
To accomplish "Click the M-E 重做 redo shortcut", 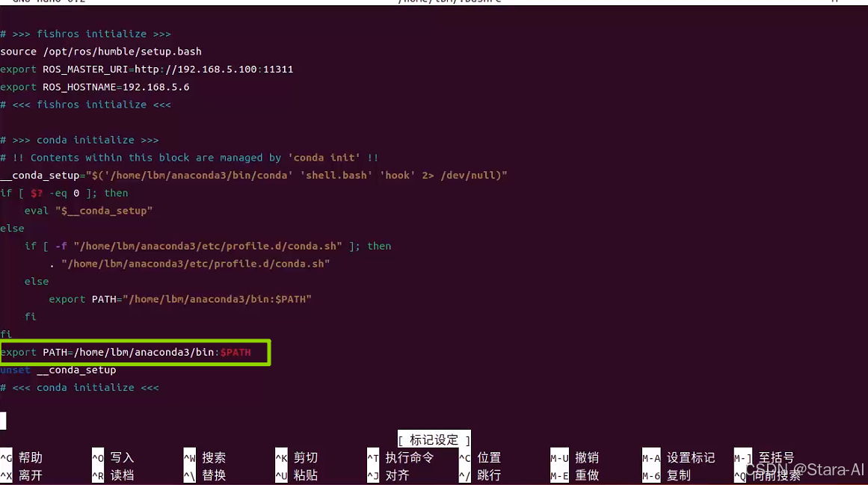I will pyautogui.click(x=575, y=475).
